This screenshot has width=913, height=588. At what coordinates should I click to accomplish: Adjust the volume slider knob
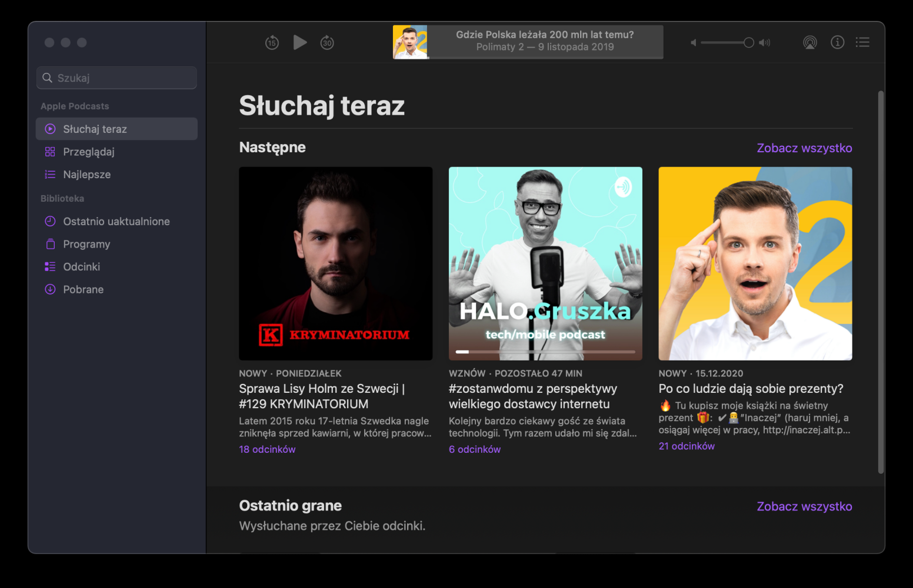(x=749, y=42)
